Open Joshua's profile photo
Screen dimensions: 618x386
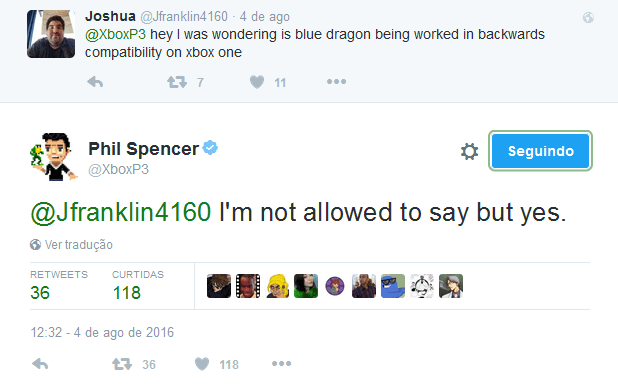[x=51, y=34]
